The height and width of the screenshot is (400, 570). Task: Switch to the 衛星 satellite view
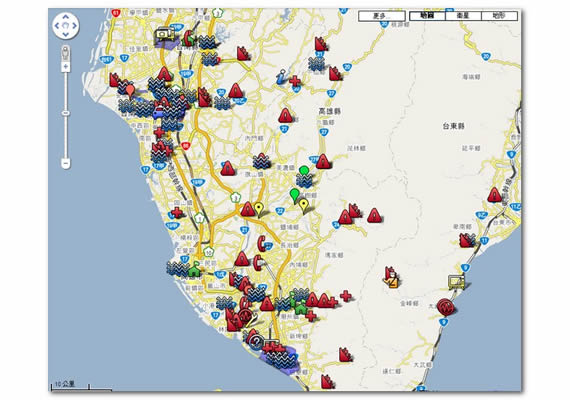pyautogui.click(x=463, y=16)
